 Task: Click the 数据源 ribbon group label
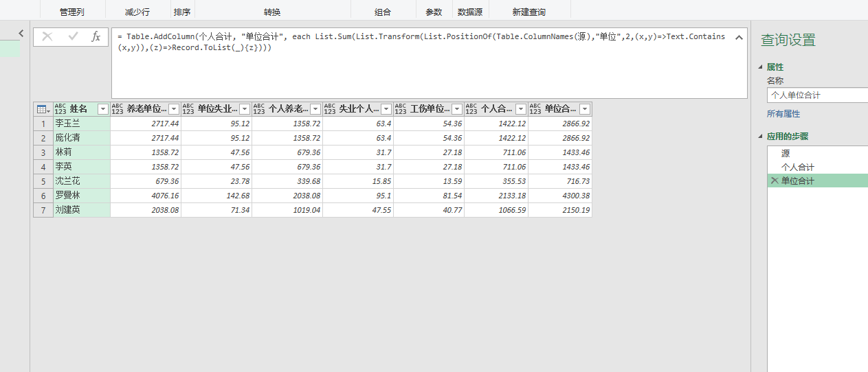coord(470,12)
